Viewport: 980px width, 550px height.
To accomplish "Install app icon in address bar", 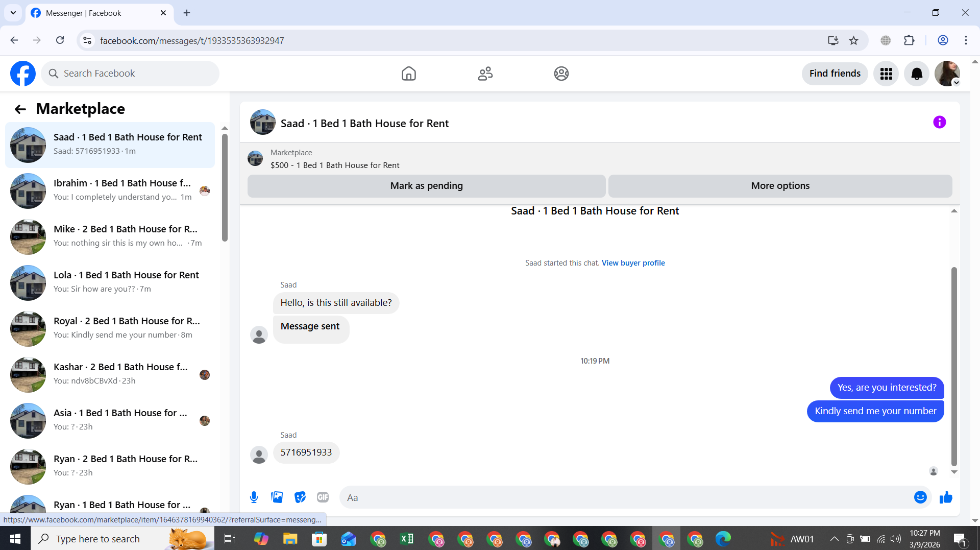I will tap(833, 40).
